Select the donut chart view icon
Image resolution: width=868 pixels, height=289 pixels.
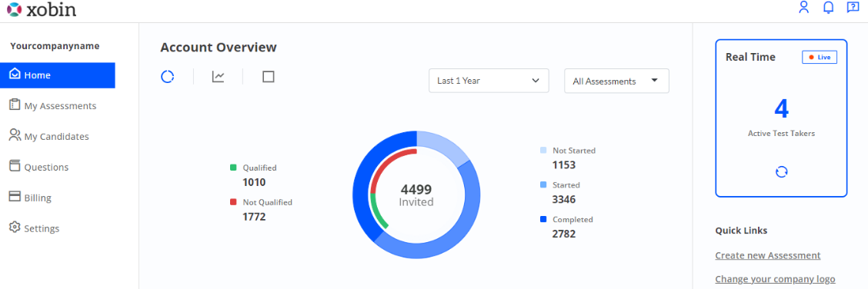[x=168, y=77]
